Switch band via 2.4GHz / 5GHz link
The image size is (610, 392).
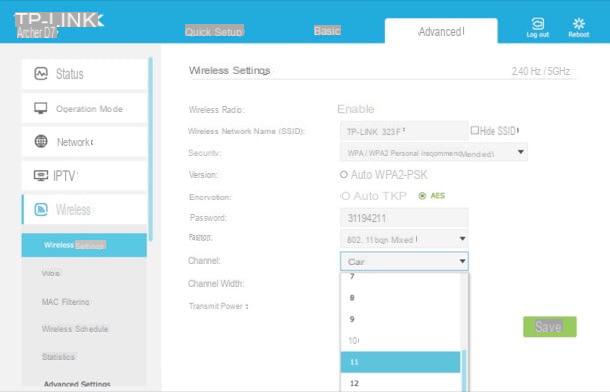(541, 71)
